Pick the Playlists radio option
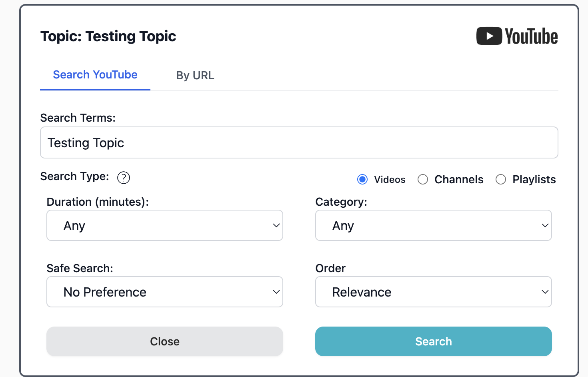The height and width of the screenshot is (377, 588). (501, 179)
